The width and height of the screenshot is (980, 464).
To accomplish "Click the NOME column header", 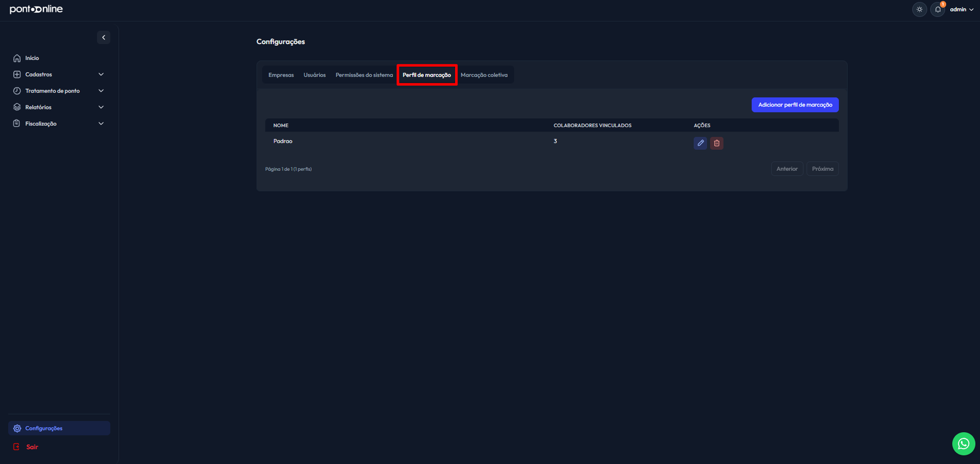I will coord(281,125).
